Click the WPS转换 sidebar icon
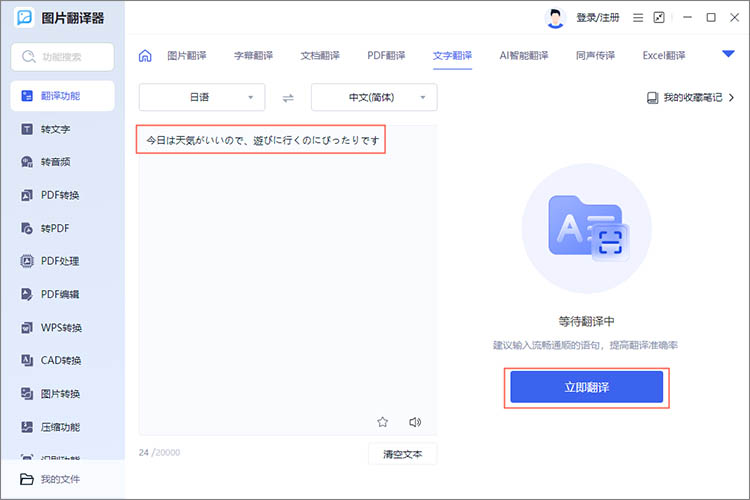Image resolution: width=750 pixels, height=500 pixels. pos(27,328)
